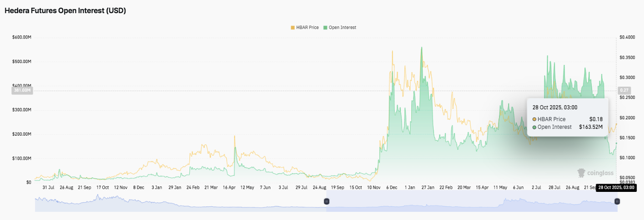Screen dimensions: 644x220
Task: Click the Hedera Futures Open Interest title
Action: pyautogui.click(x=65, y=11)
